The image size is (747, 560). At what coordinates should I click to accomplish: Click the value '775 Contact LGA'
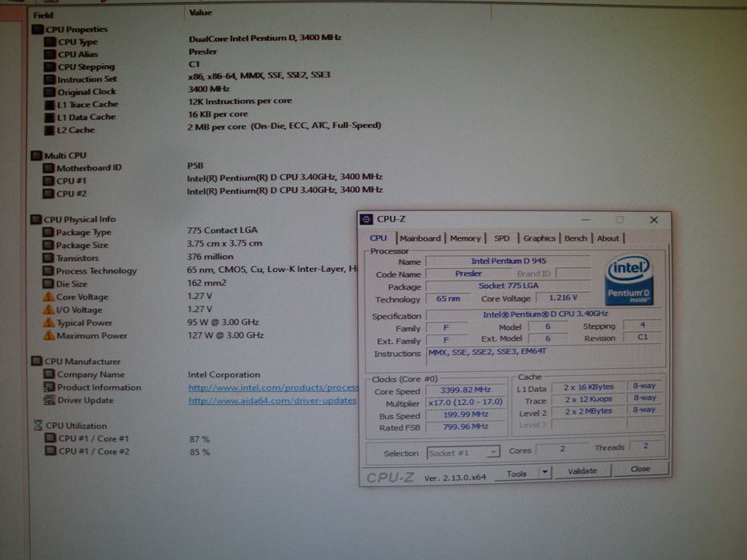pyautogui.click(x=222, y=230)
